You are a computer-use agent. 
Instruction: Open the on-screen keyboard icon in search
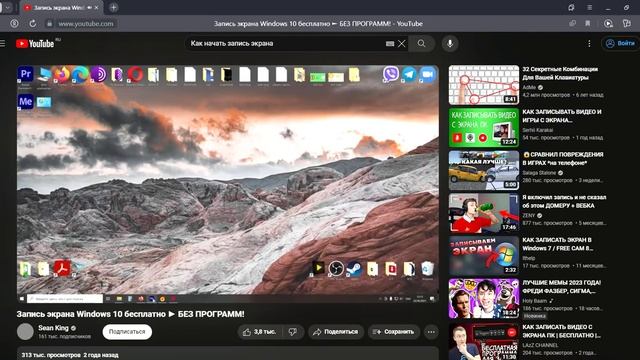(x=390, y=44)
